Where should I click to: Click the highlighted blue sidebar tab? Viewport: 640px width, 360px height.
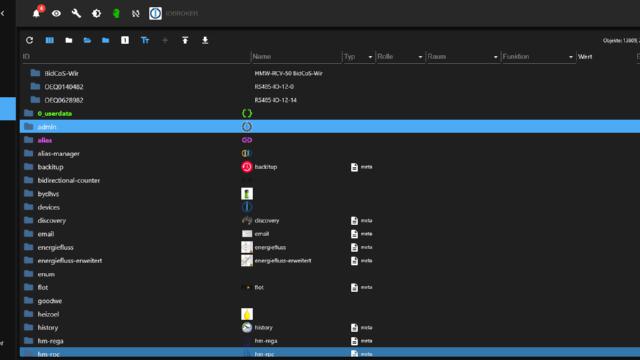pos(8,109)
